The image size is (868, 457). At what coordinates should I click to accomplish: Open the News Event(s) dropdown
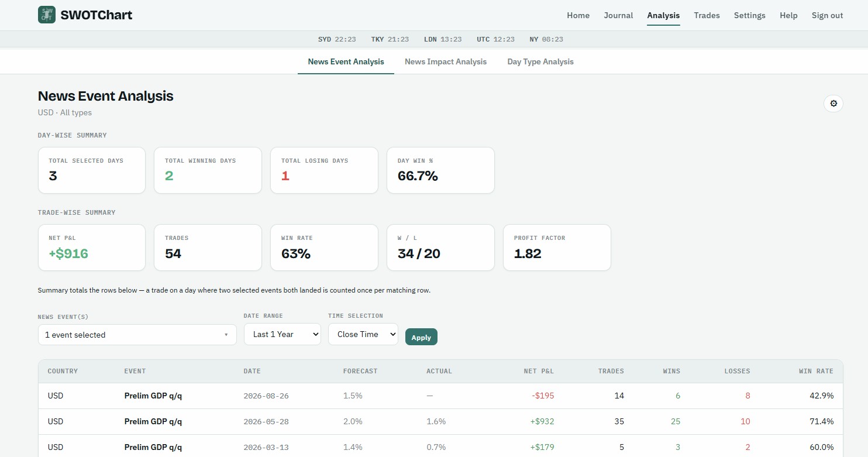(x=137, y=335)
